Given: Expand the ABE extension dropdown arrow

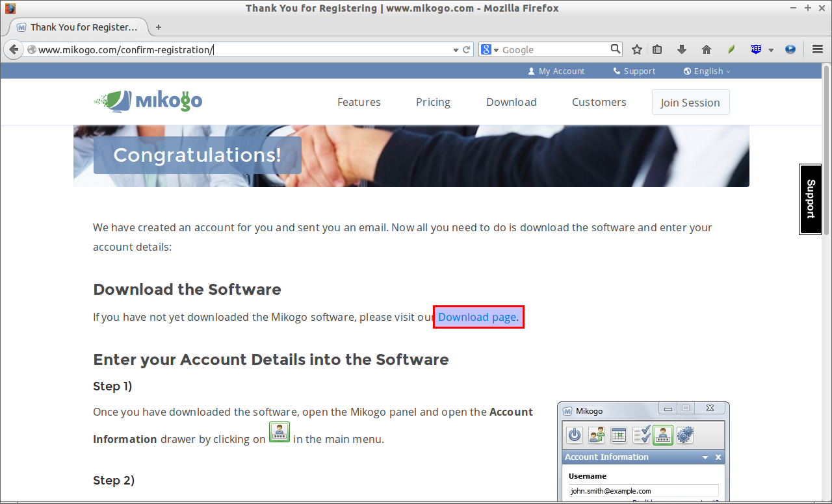Looking at the screenshot, I should coord(771,50).
